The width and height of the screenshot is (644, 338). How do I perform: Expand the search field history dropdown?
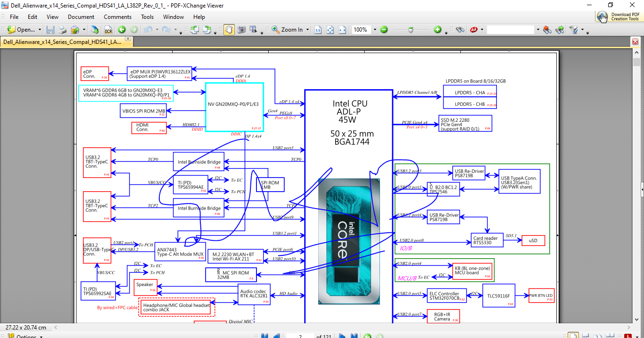coord(537,29)
